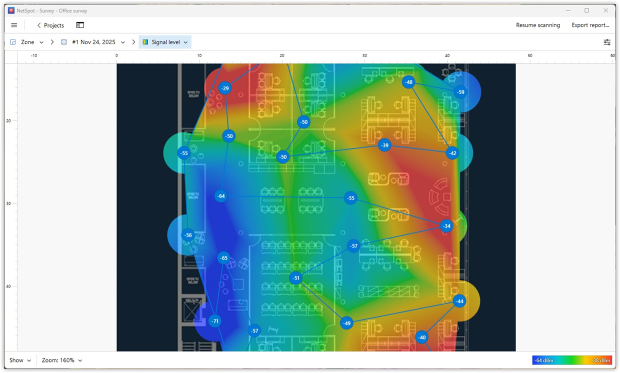Select the -29 measurement point
This screenshot has height=373, width=620.
pos(225,88)
